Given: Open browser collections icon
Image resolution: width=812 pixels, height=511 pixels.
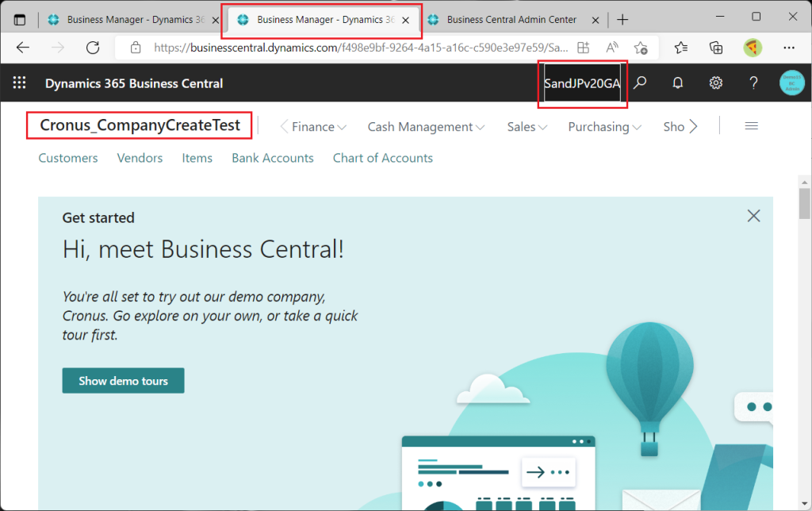Looking at the screenshot, I should click(x=716, y=48).
